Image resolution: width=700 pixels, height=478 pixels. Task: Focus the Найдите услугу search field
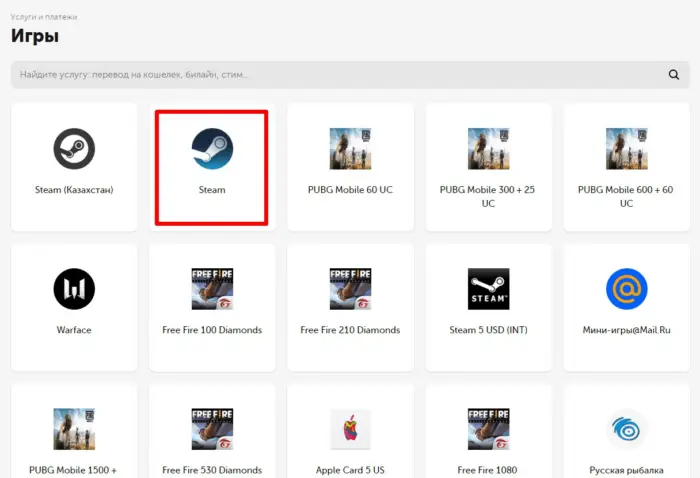[350, 75]
